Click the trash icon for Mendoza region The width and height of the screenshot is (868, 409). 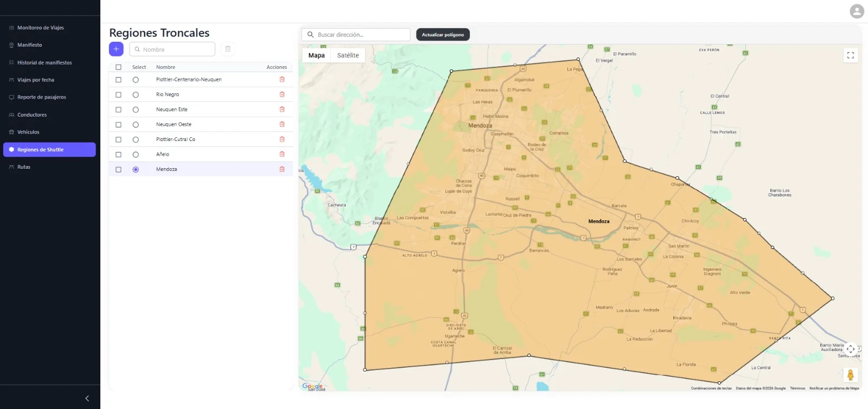click(282, 169)
